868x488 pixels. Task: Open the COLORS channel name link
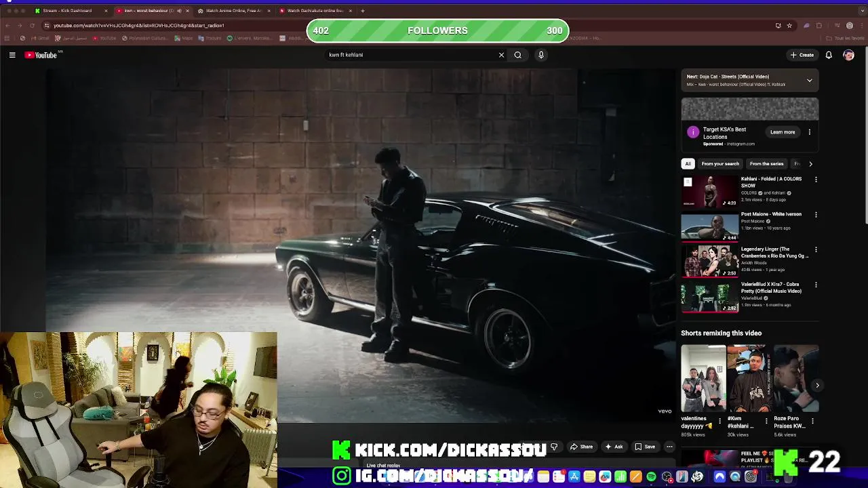tap(749, 193)
